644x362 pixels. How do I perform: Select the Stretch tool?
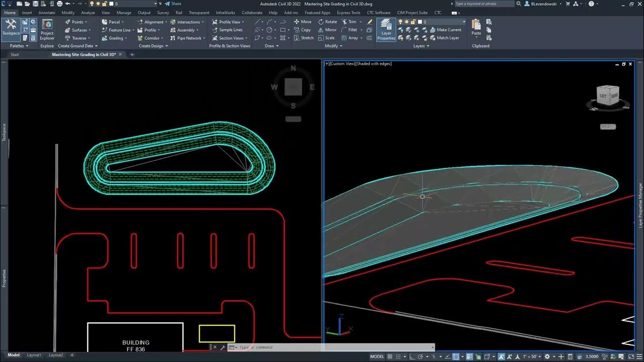point(303,38)
